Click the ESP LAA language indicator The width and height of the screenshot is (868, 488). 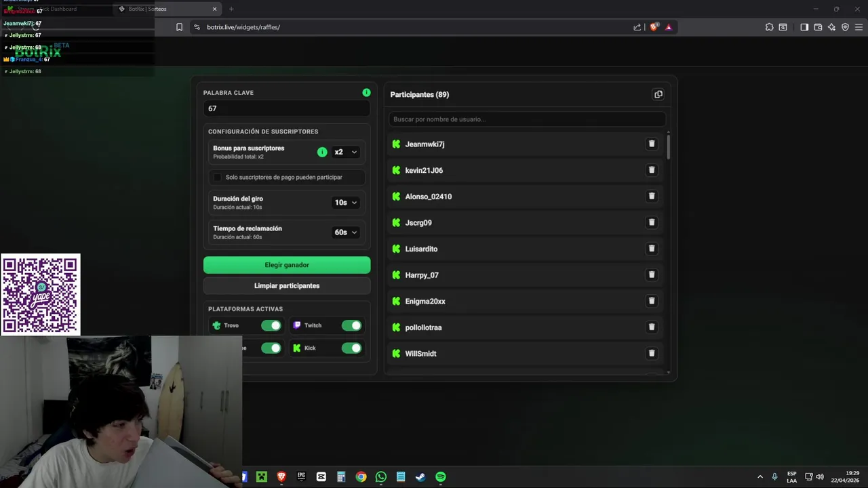point(791,477)
